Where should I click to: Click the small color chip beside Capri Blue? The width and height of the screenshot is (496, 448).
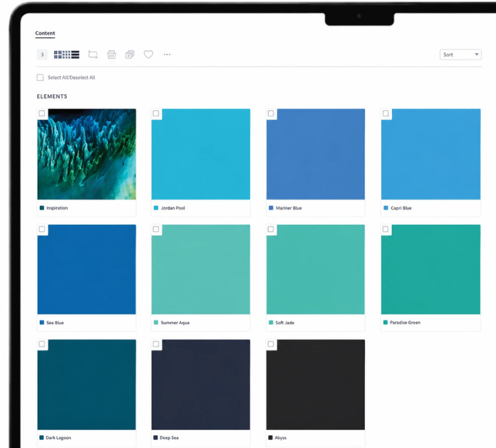pos(385,208)
